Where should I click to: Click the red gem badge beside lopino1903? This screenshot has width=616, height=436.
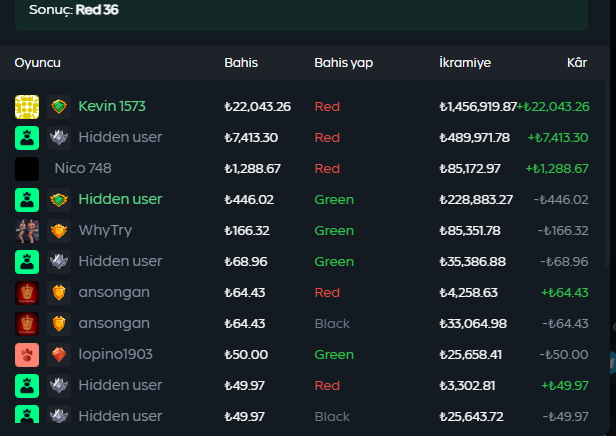[59, 355]
